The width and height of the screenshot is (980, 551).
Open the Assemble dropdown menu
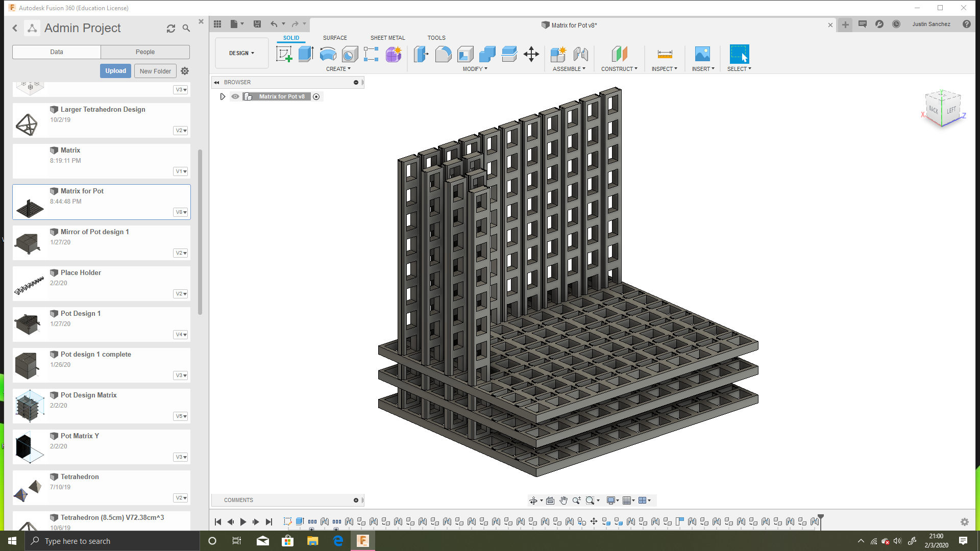[569, 69]
